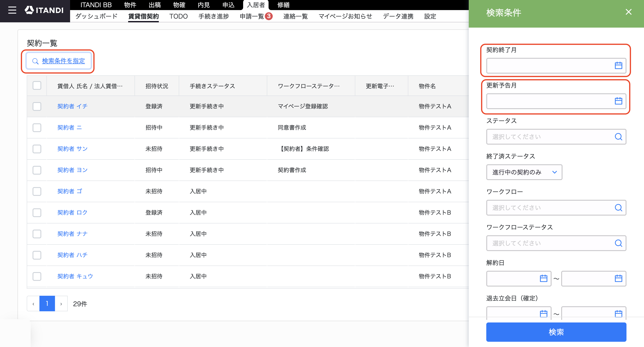
Task: Click the 物件名 column header
Action: pyautogui.click(x=427, y=86)
